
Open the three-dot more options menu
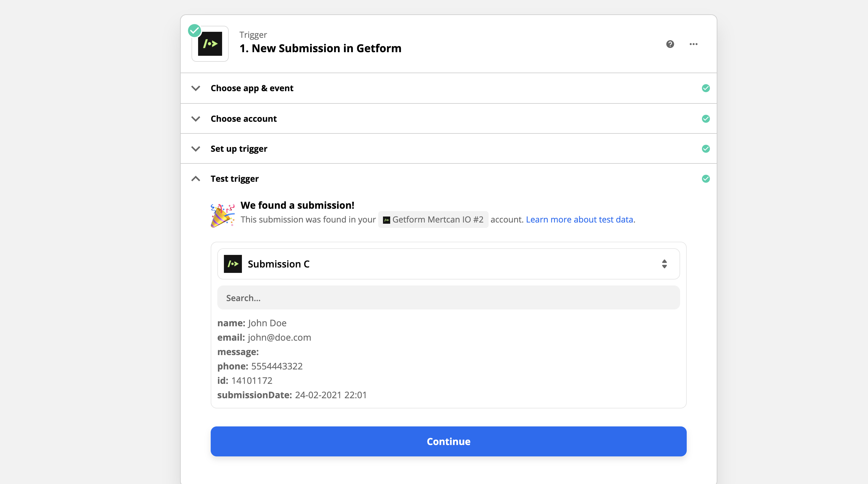coord(693,44)
